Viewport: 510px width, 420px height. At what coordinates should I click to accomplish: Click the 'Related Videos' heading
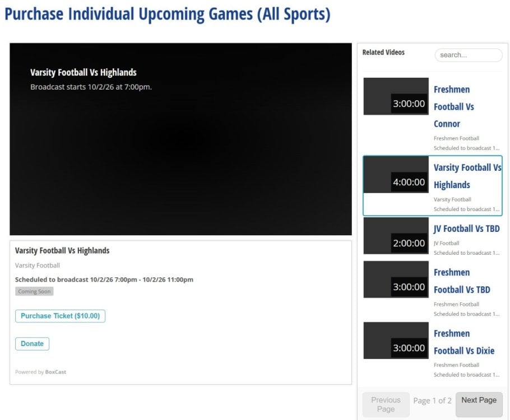[383, 52]
